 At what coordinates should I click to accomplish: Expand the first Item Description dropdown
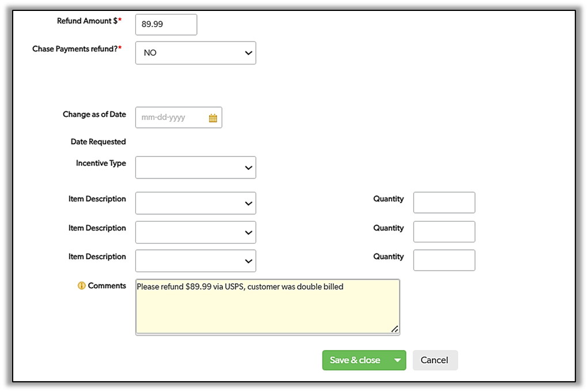[x=195, y=203]
